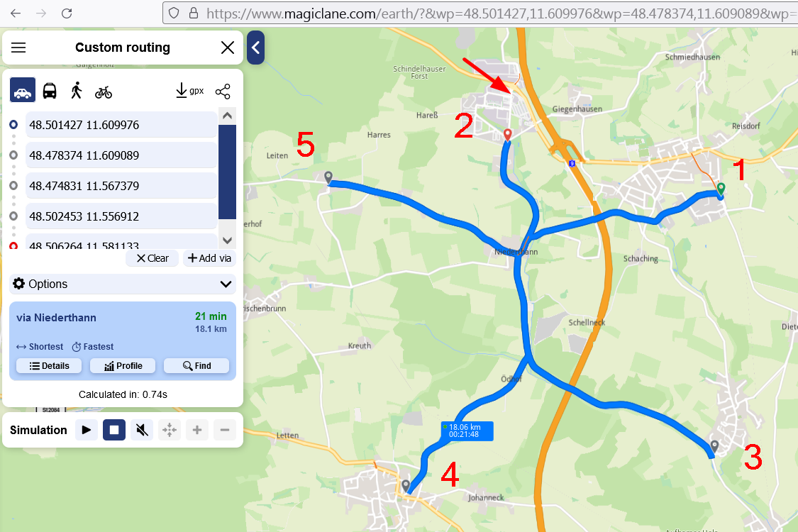The height and width of the screenshot is (532, 798).
Task: Expand the Options section
Action: pyautogui.click(x=123, y=284)
